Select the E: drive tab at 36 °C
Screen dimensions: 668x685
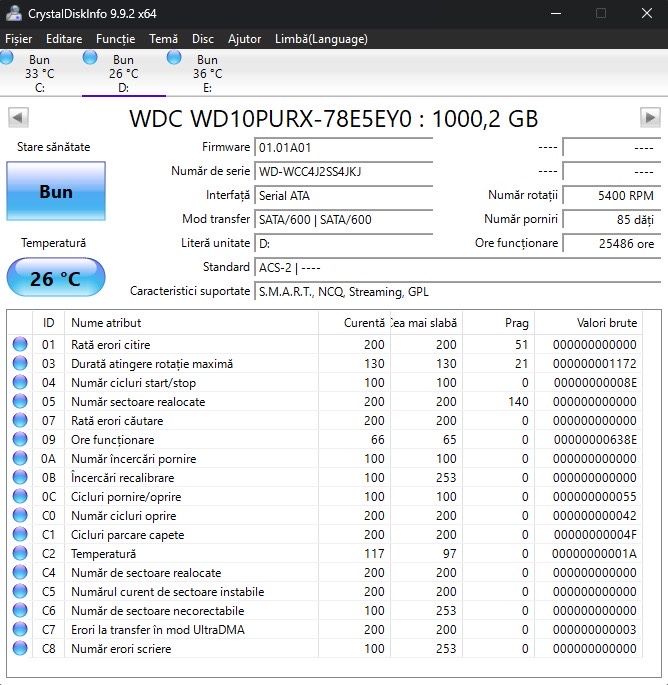208,73
